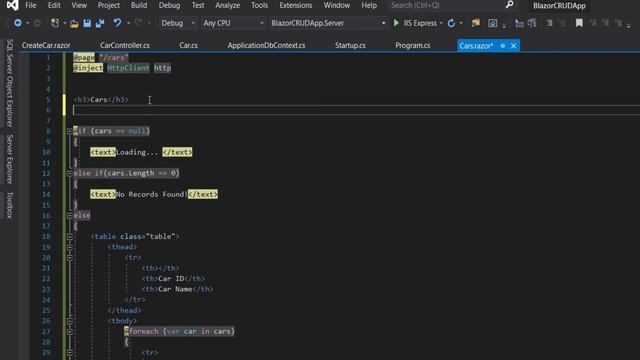Switch to the ApplicationDbContext.cs tab
Viewport: 640px width, 360px height.
tap(266, 45)
